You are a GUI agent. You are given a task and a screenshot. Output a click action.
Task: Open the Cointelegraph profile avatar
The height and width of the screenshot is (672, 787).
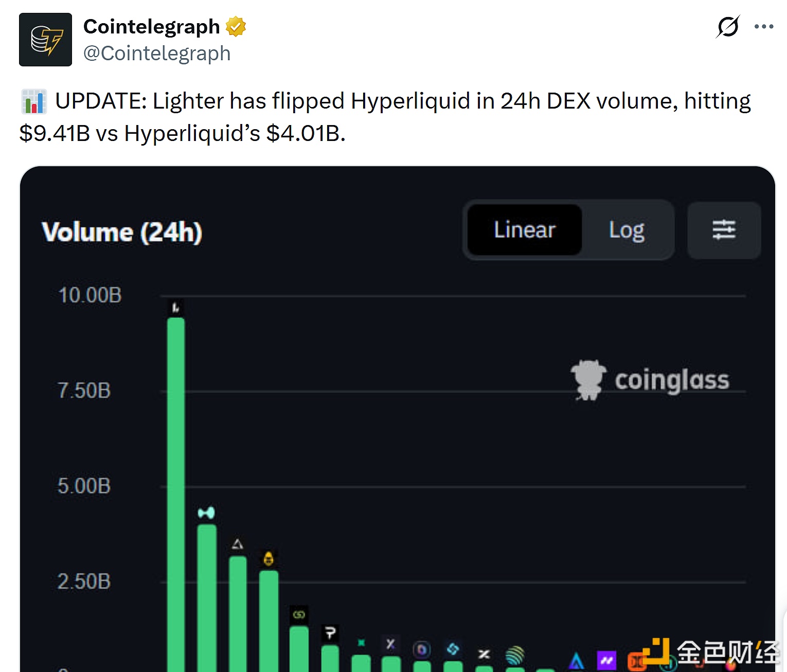(45, 40)
